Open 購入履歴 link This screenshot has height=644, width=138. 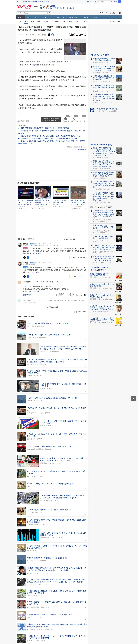click(x=112, y=13)
